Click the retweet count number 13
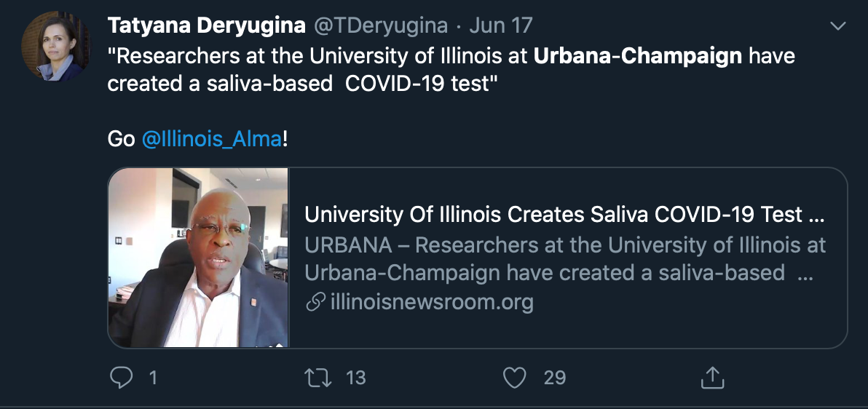The height and width of the screenshot is (409, 868). (356, 378)
